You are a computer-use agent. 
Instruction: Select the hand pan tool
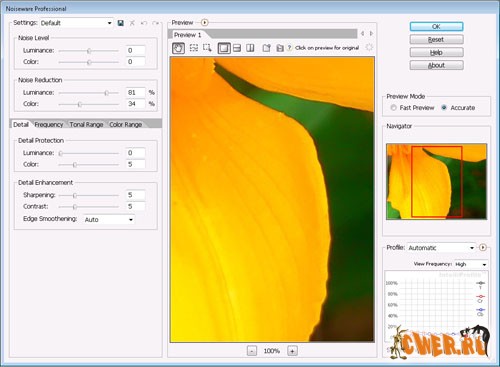tap(178, 48)
